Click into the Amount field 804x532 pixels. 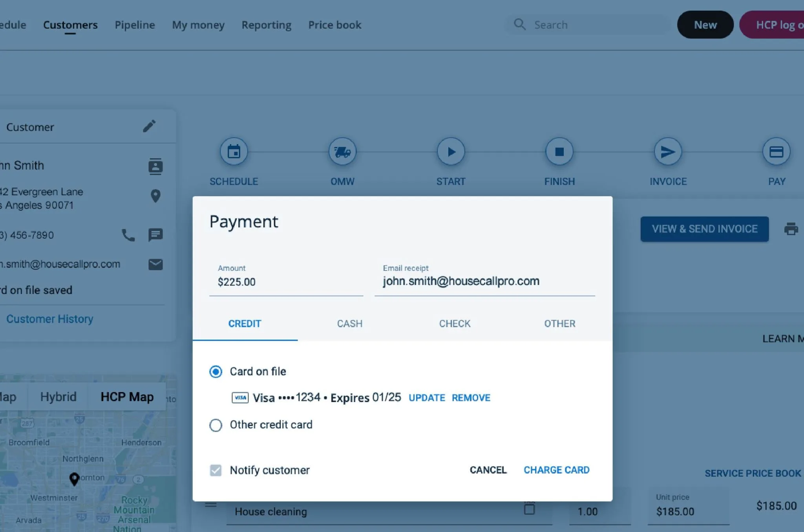[x=286, y=282]
